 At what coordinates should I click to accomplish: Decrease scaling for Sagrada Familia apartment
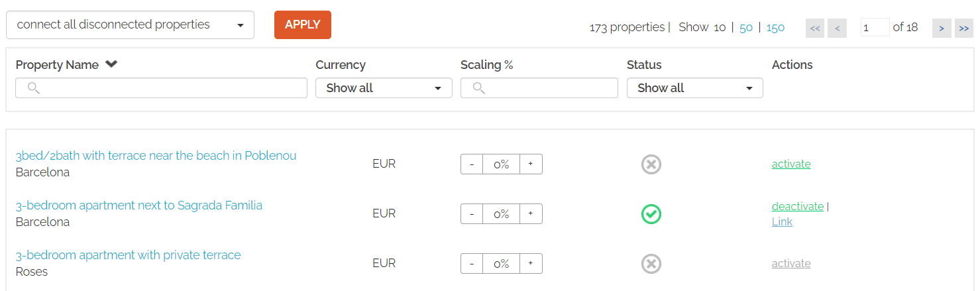pyautogui.click(x=472, y=214)
